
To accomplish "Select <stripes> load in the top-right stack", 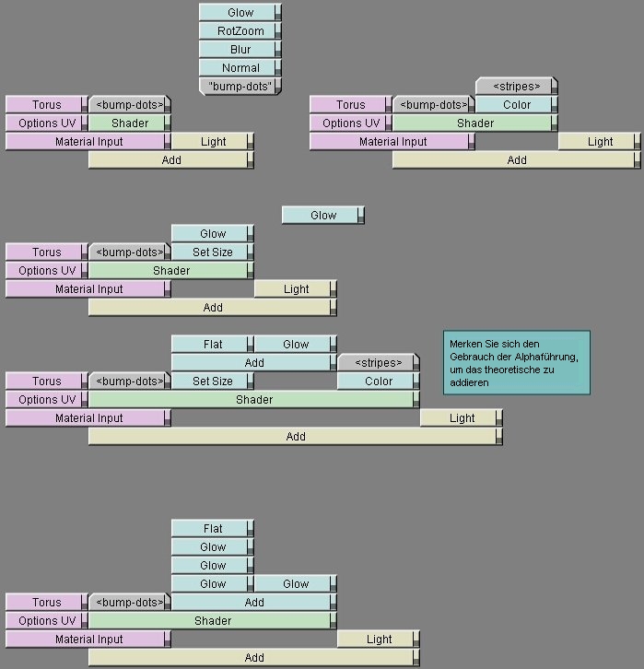I will pos(517,87).
